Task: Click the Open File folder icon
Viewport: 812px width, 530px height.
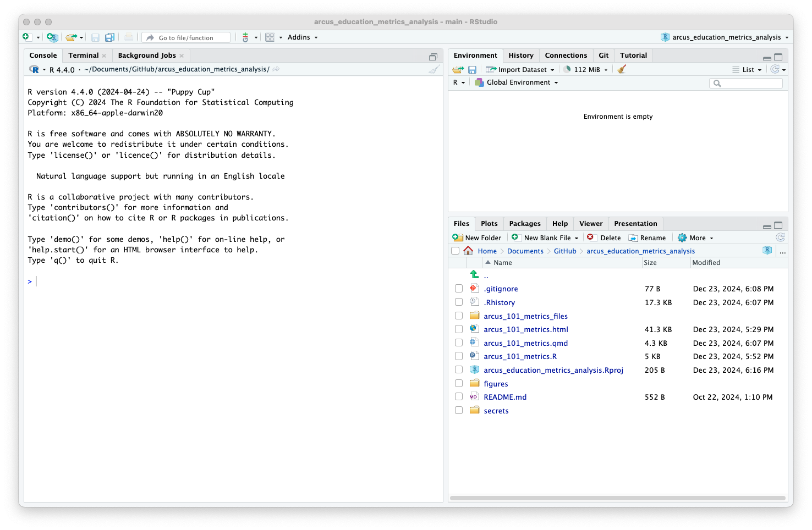Action: pos(71,37)
